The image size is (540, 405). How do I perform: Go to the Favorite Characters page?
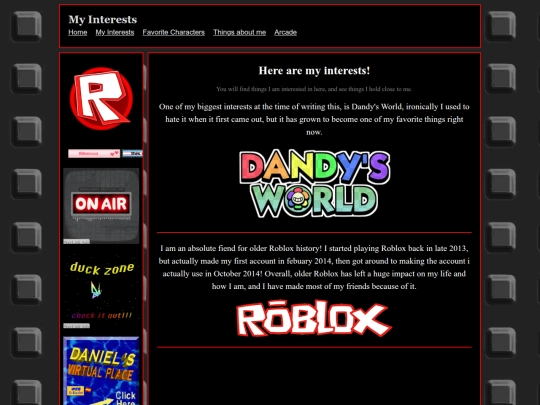pyautogui.click(x=174, y=32)
